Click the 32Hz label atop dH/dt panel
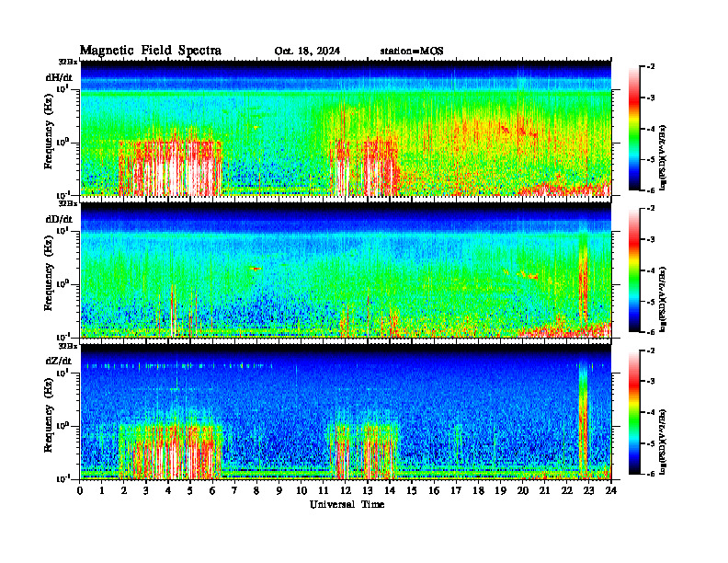 (68, 62)
